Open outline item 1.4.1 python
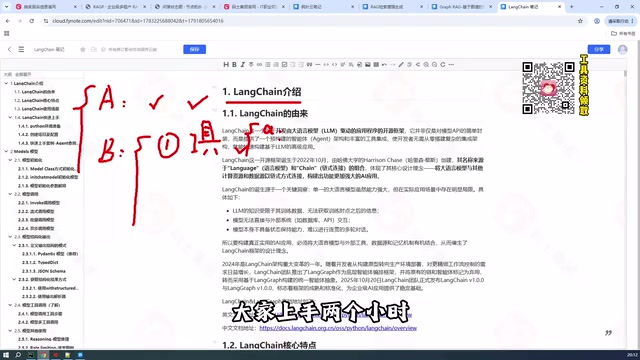This screenshot has height=360, width=640. [39, 126]
